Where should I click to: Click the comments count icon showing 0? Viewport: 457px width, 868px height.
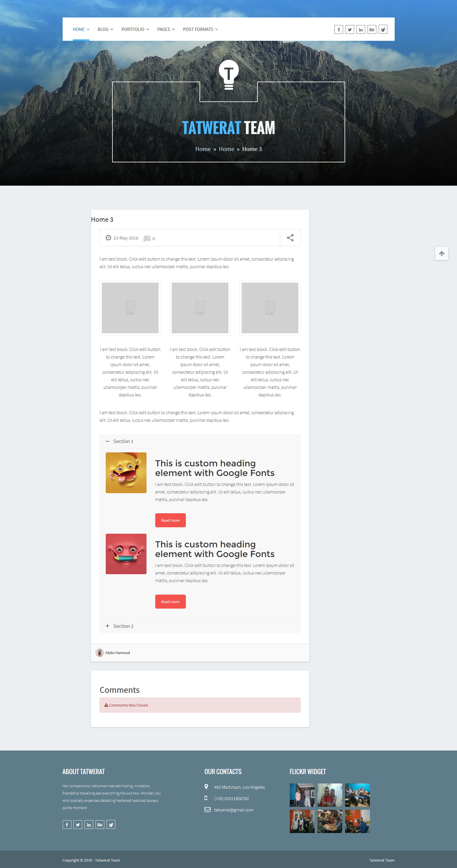(x=147, y=238)
